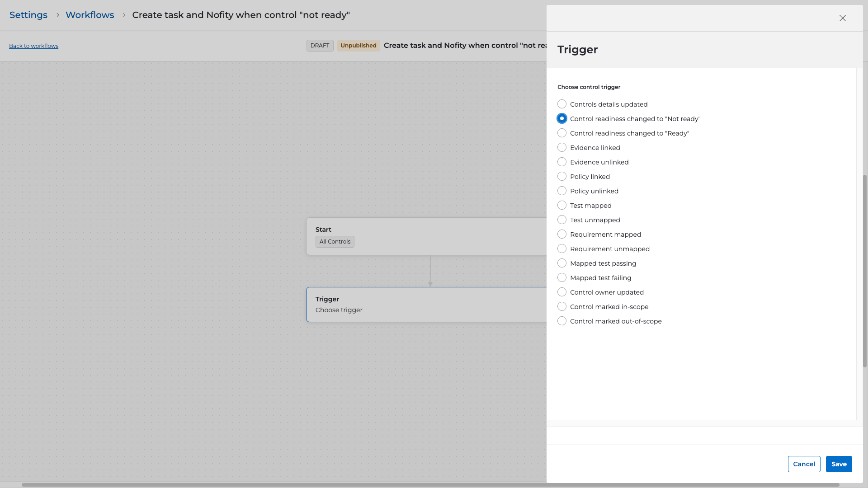
Task: Select Control owner updated trigger
Action: [562, 292]
